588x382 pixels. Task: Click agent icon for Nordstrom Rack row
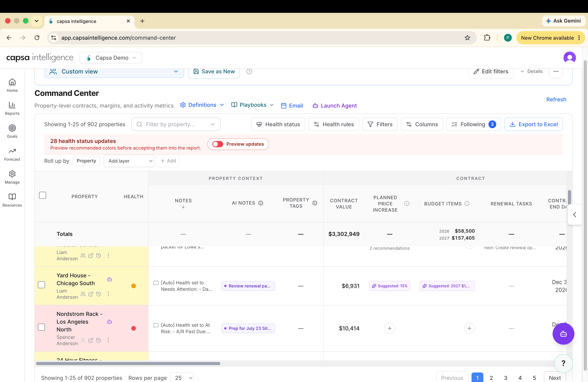[109, 322]
